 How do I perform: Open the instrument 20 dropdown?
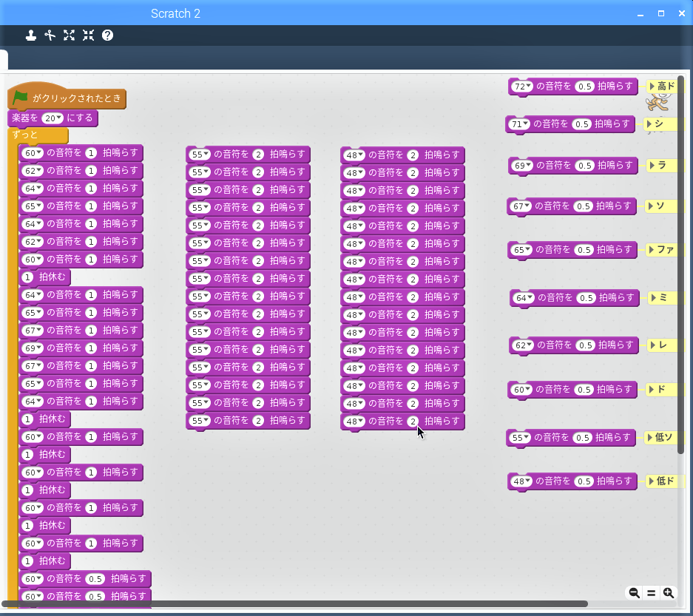coord(58,118)
